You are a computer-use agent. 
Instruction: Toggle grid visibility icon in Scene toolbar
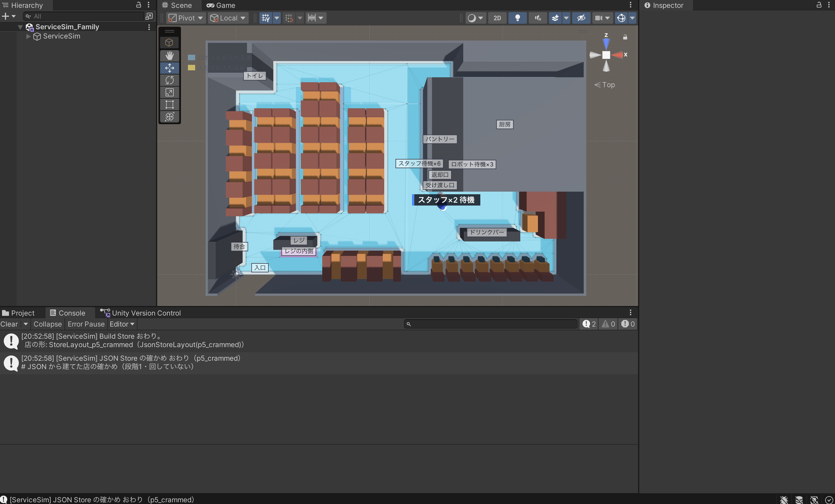pyautogui.click(x=266, y=18)
